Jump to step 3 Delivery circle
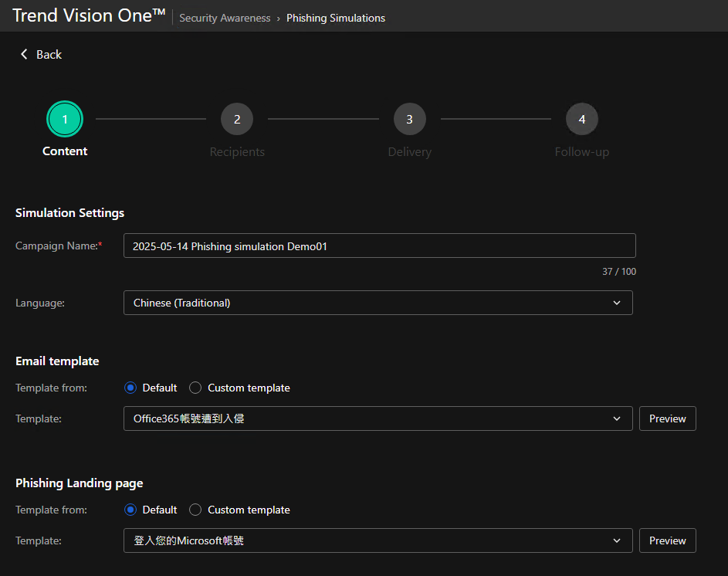Image resolution: width=728 pixels, height=576 pixels. click(x=409, y=119)
